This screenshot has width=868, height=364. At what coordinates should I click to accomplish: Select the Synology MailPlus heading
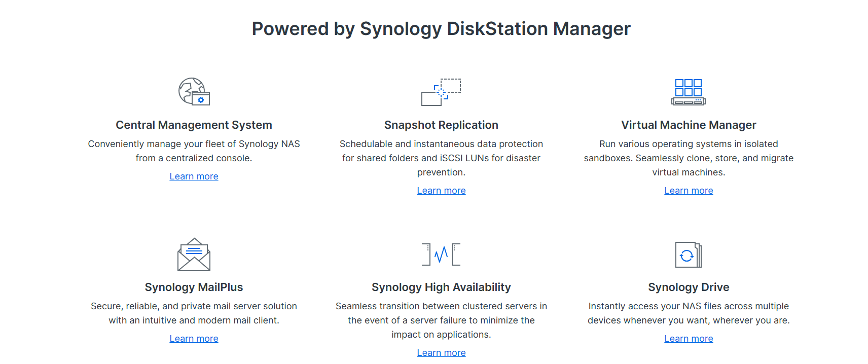(194, 287)
